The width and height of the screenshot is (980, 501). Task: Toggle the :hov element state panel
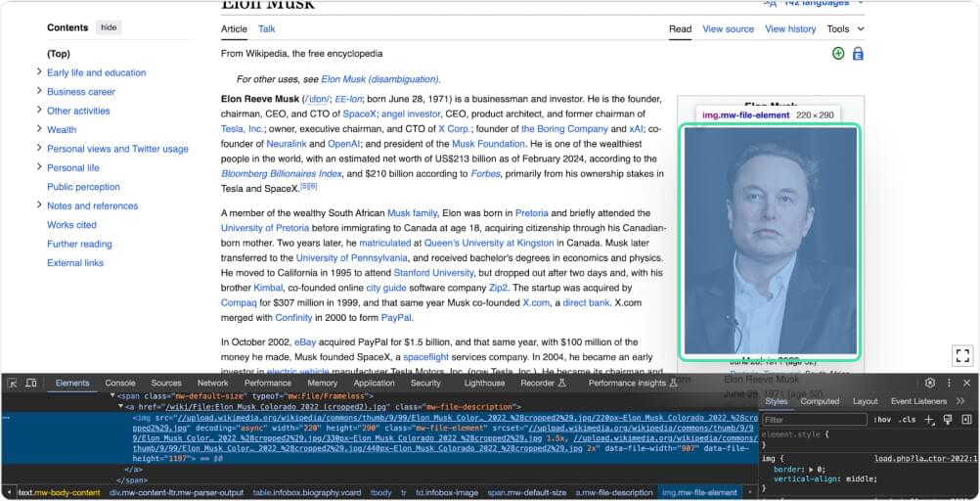(x=882, y=420)
